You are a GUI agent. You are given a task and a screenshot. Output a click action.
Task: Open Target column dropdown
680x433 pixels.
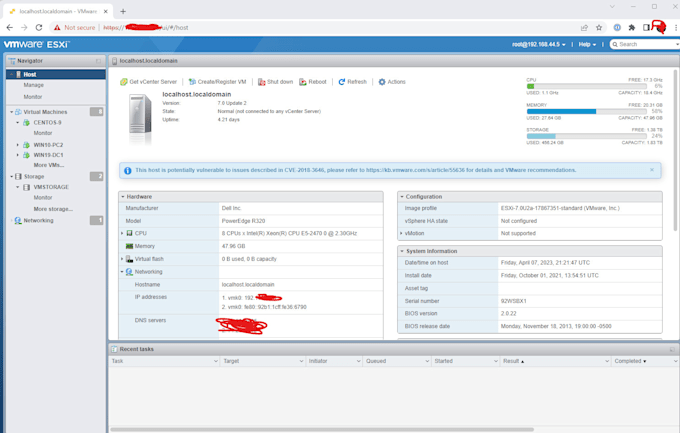[301, 361]
